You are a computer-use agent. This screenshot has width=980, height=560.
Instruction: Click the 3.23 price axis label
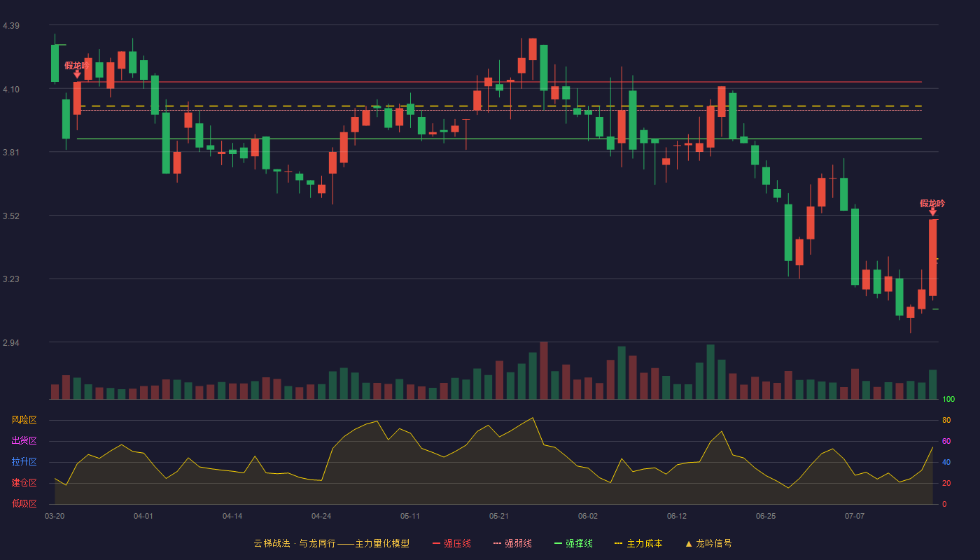pos(11,279)
